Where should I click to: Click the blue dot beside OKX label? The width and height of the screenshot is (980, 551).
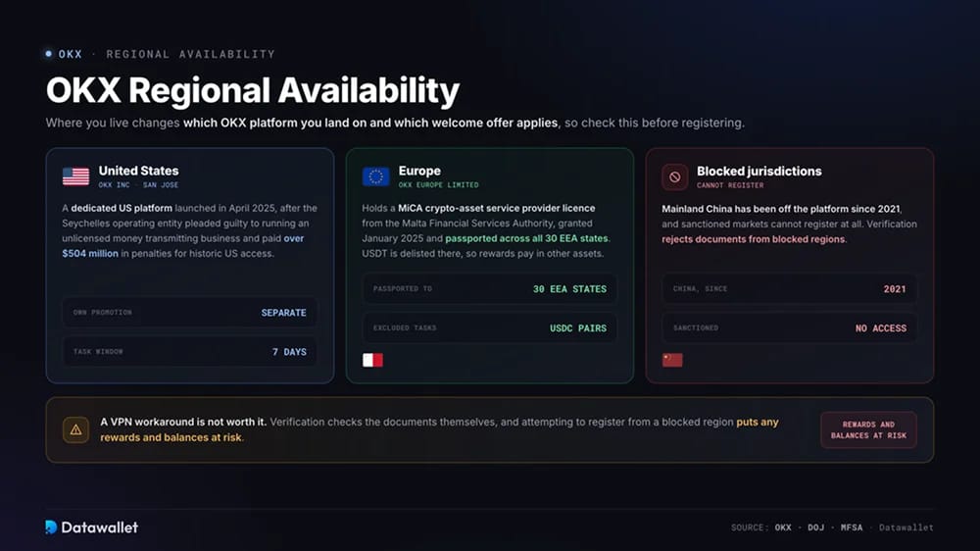[x=49, y=54]
